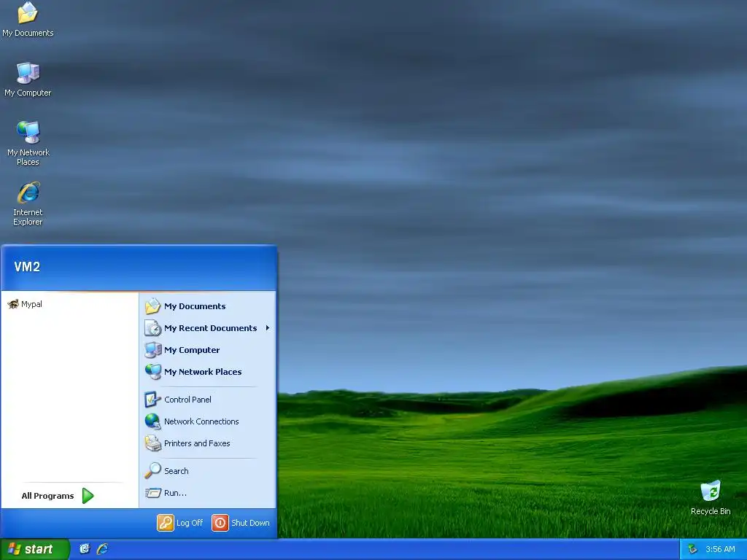This screenshot has width=747, height=560.
Task: Expand the My Recent Documents submenu arrow
Action: (x=268, y=328)
